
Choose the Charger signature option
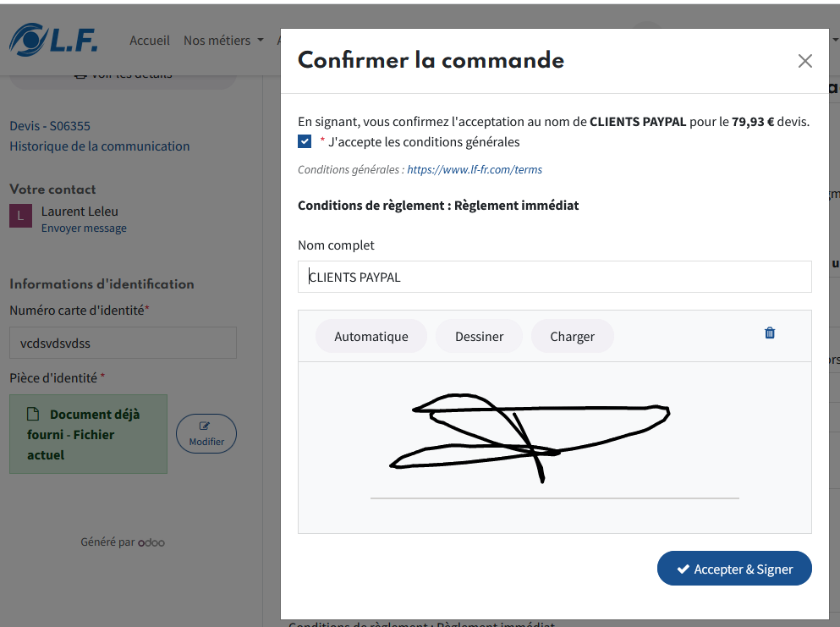(572, 337)
